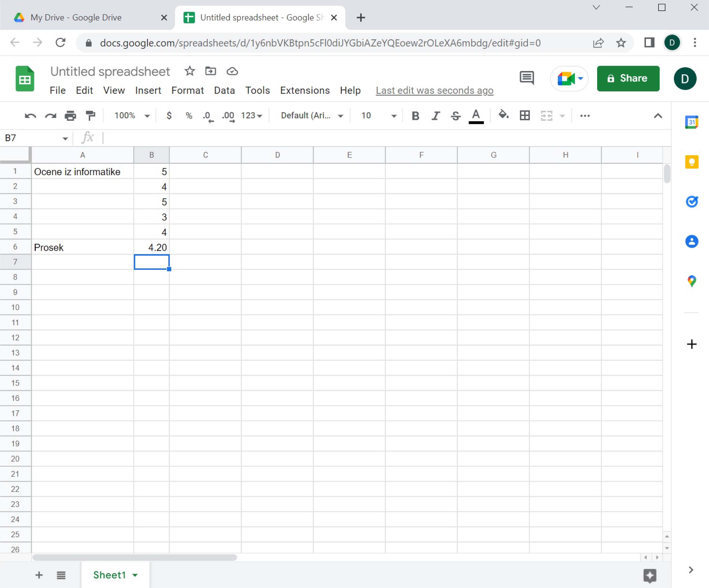Toggle italic formatting

(436, 116)
